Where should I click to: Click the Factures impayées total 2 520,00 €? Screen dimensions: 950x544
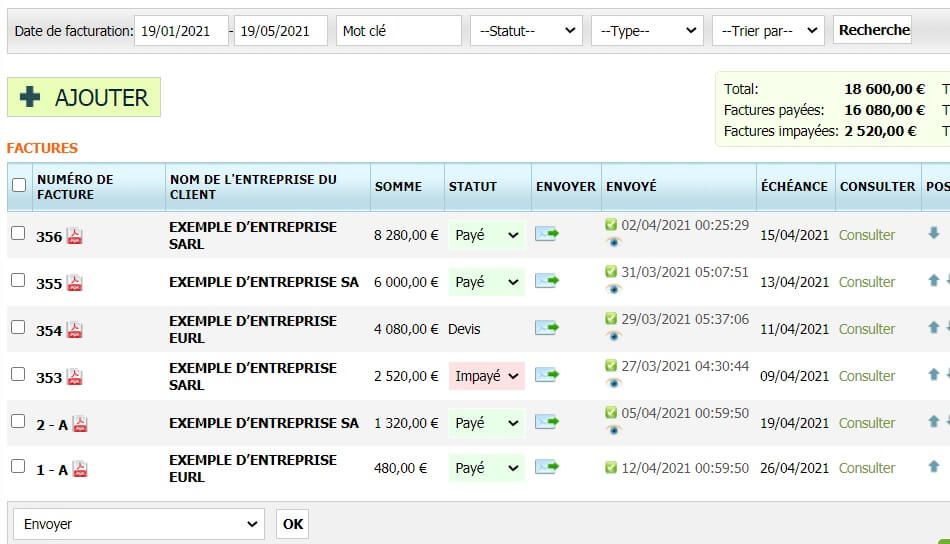tap(880, 131)
